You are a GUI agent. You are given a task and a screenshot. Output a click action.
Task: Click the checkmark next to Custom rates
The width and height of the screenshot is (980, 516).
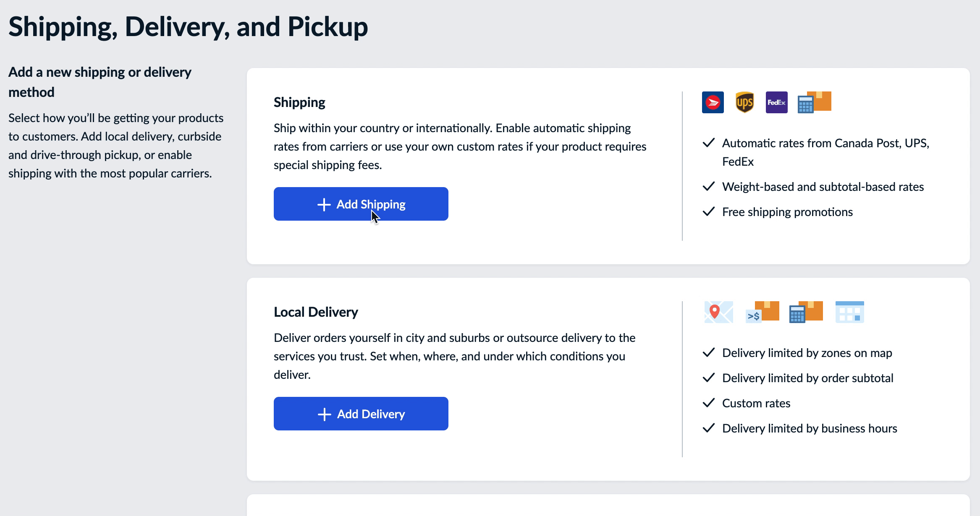[709, 403]
